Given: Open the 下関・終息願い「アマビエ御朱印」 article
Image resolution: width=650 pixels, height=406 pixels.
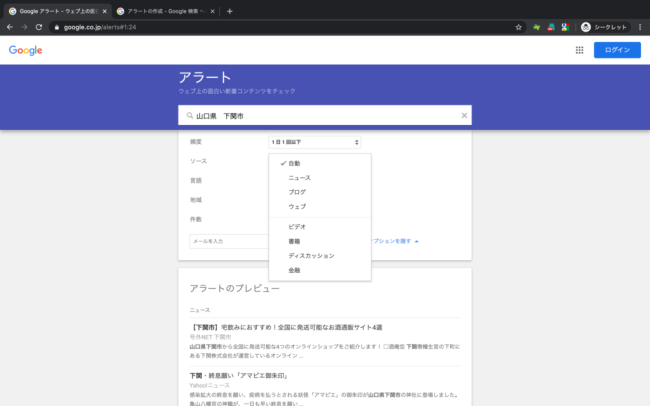Looking at the screenshot, I should click(x=239, y=376).
